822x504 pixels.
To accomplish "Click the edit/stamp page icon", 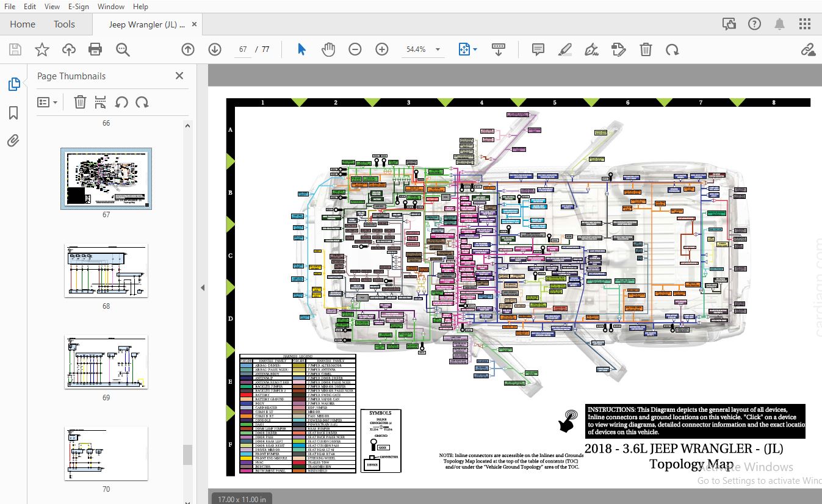I will pos(618,49).
